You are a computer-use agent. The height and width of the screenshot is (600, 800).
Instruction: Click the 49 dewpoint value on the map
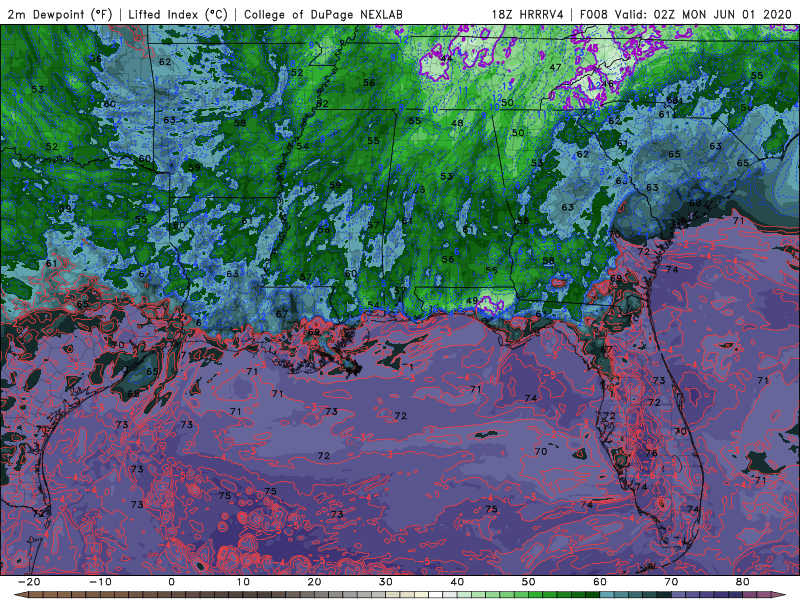(472, 301)
